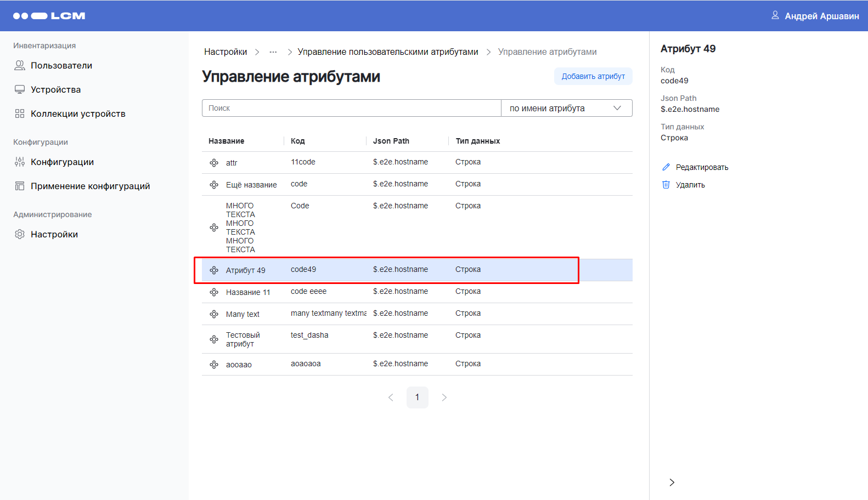
Task: Expand the breadcrumb ellipsis
Action: pos(273,52)
